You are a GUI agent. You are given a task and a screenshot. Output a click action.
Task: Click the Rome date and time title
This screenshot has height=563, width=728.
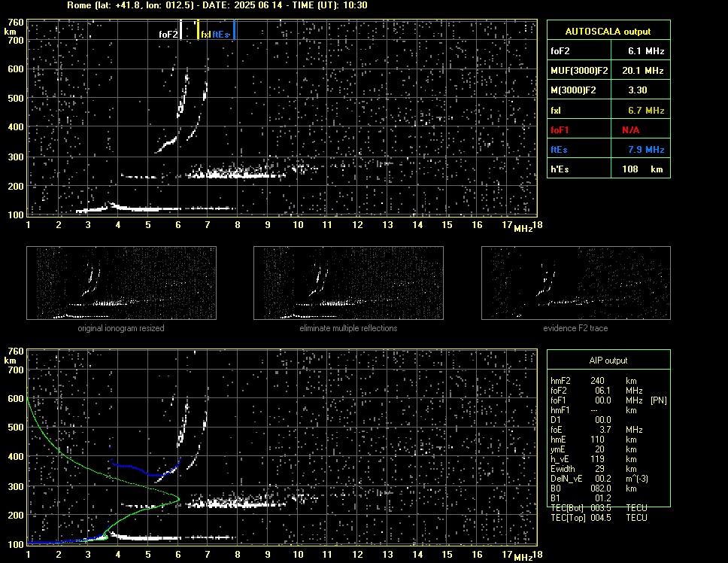[x=217, y=5]
